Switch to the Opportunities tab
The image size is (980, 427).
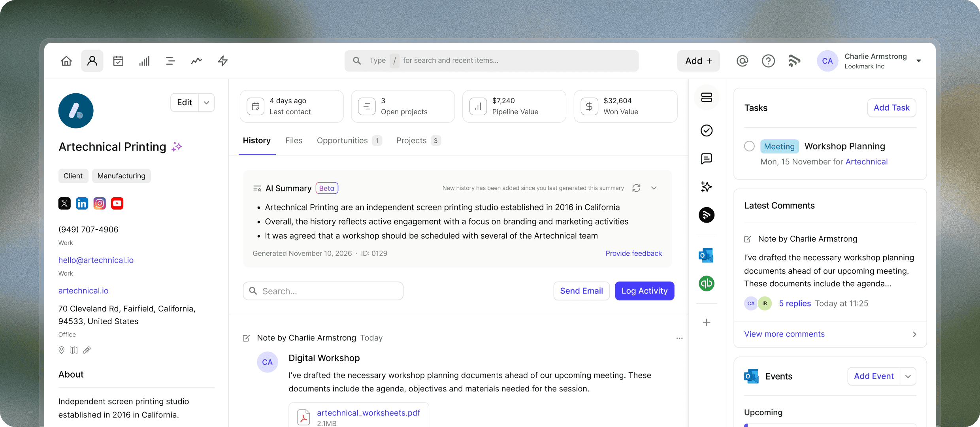(342, 140)
